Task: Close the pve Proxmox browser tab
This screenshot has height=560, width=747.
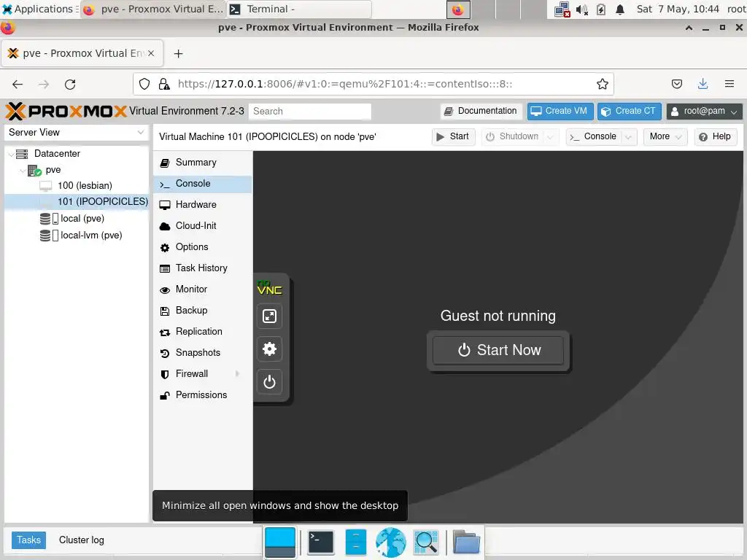Action: (151, 53)
